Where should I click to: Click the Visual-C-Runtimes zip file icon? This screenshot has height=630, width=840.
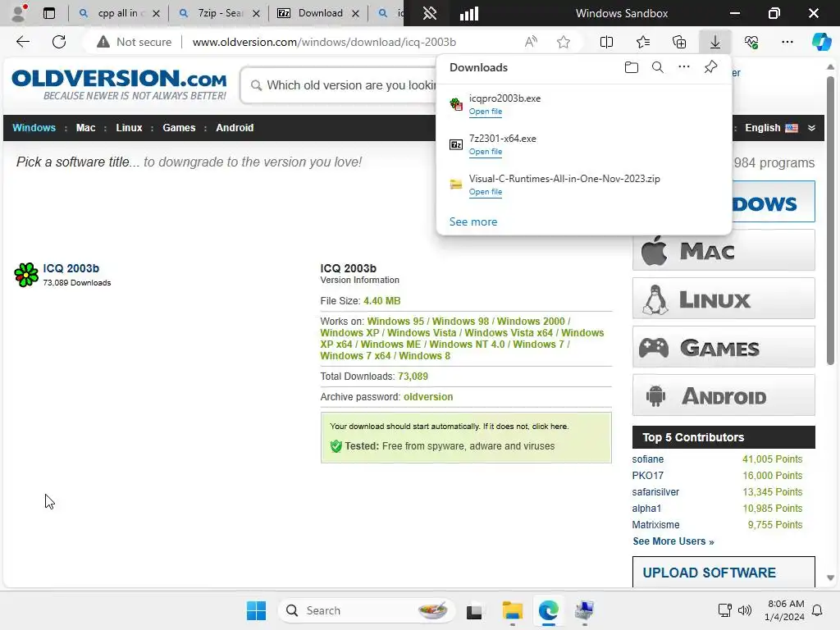456,185
